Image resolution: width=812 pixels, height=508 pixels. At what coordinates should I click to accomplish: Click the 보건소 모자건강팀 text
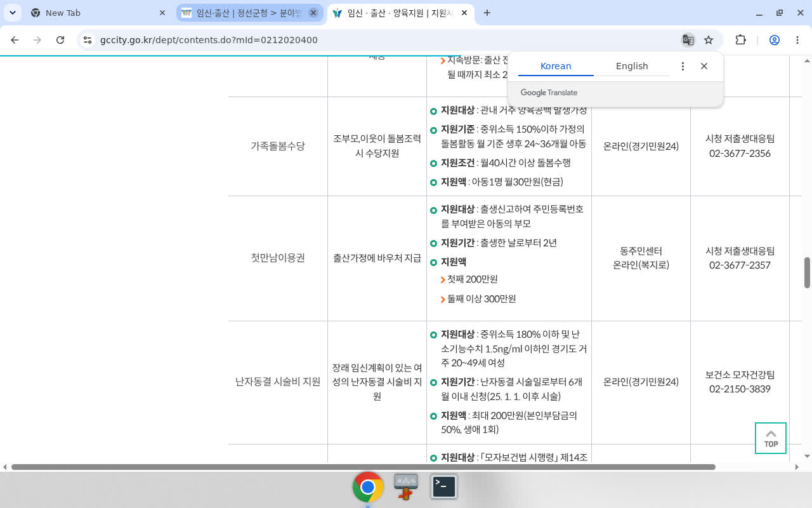(x=740, y=375)
